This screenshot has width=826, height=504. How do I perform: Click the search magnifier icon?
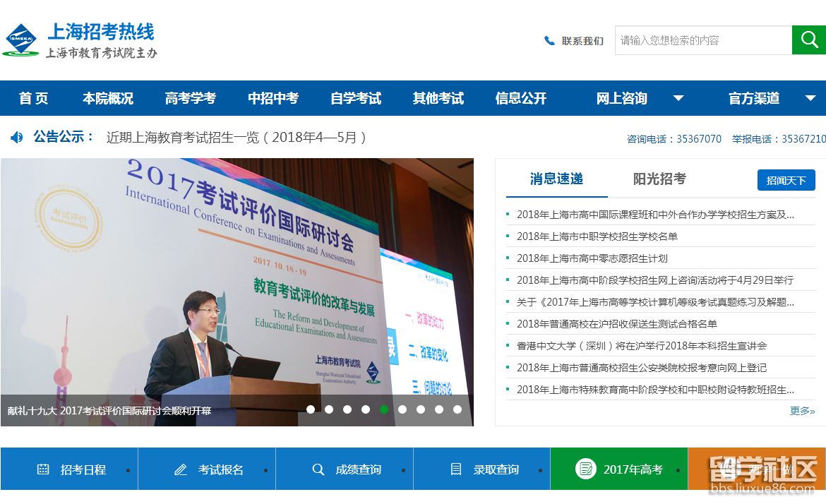pyautogui.click(x=809, y=40)
